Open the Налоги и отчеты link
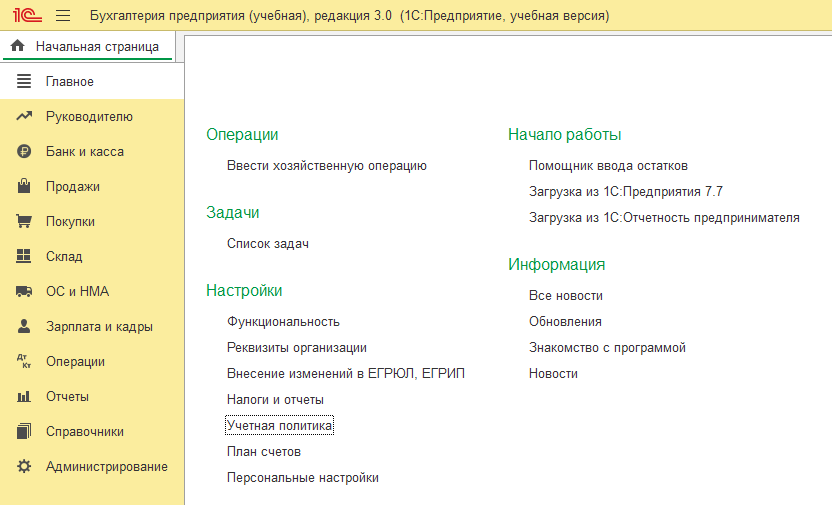832x505 pixels. [x=275, y=399]
